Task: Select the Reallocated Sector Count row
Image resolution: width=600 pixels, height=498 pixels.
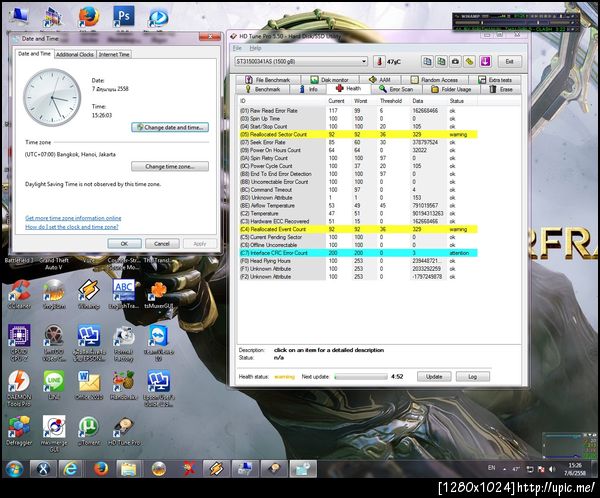Action: 358,134
